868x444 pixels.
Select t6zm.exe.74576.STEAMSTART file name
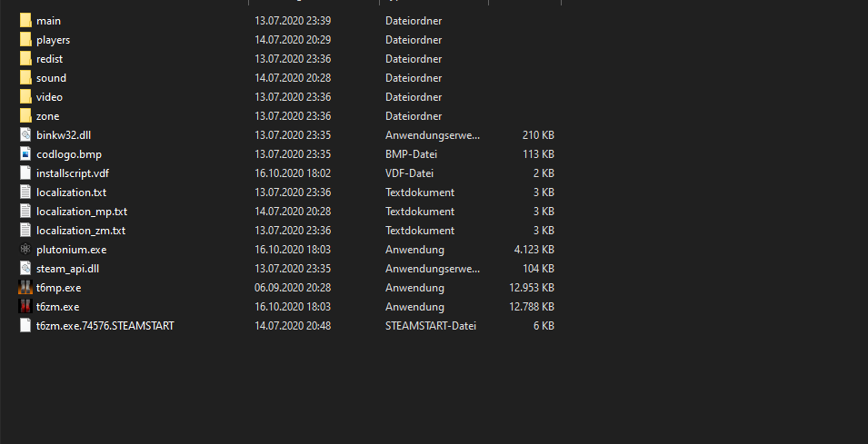[x=105, y=326]
